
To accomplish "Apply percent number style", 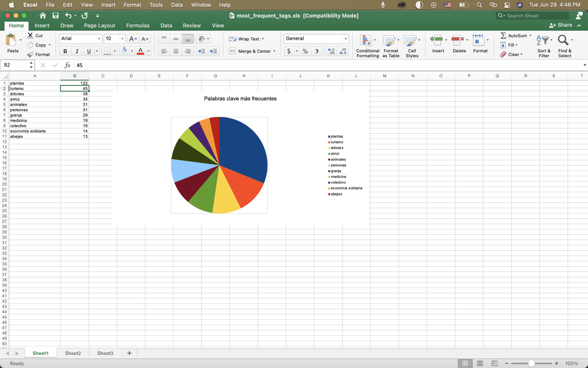I will (x=305, y=51).
